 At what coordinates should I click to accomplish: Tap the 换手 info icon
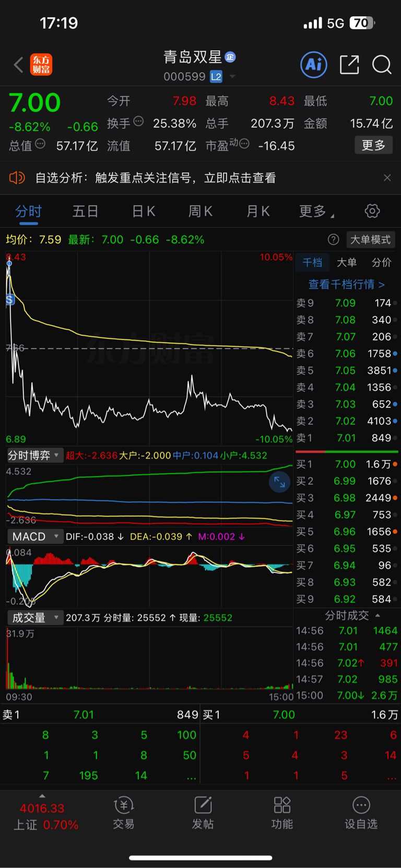pyautogui.click(x=138, y=121)
